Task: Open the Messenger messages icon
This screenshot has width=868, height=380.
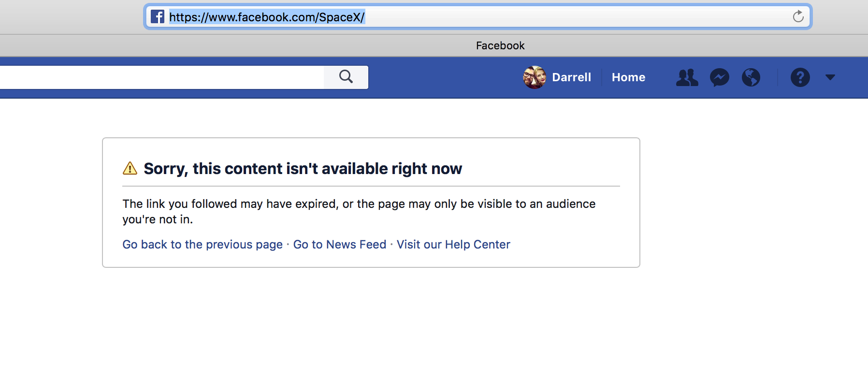Action: pos(719,77)
